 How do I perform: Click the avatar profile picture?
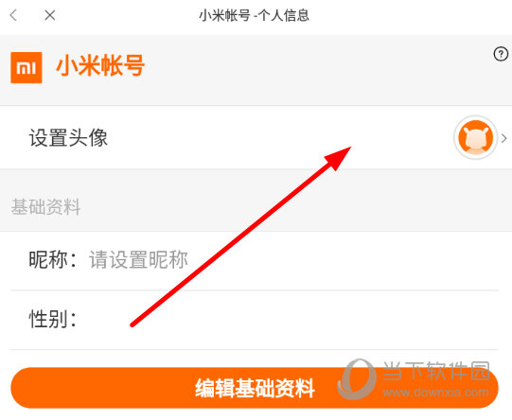coord(475,137)
